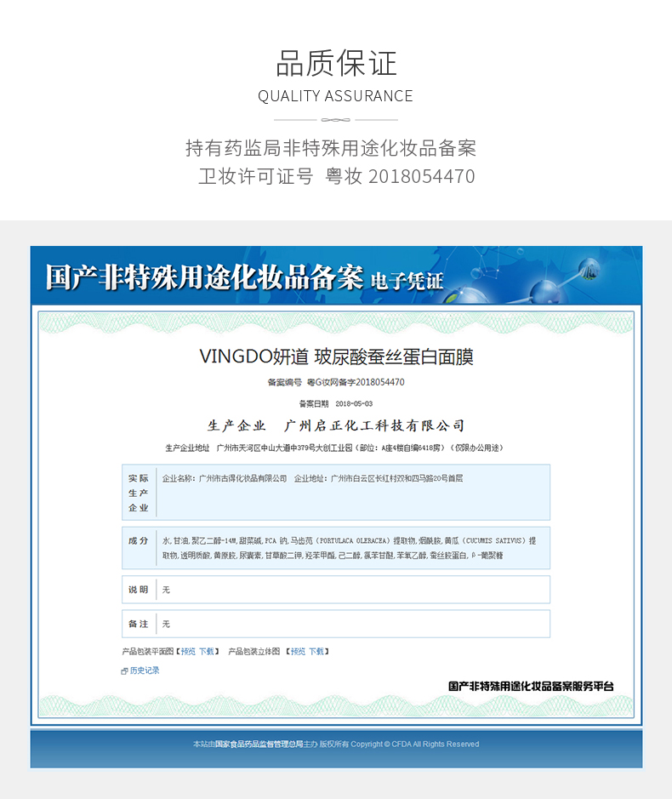Click product name VINGDO妍道 玻尿酸蚕丝蛋白面膜
Image resolution: width=672 pixels, height=799 pixels.
(336, 357)
